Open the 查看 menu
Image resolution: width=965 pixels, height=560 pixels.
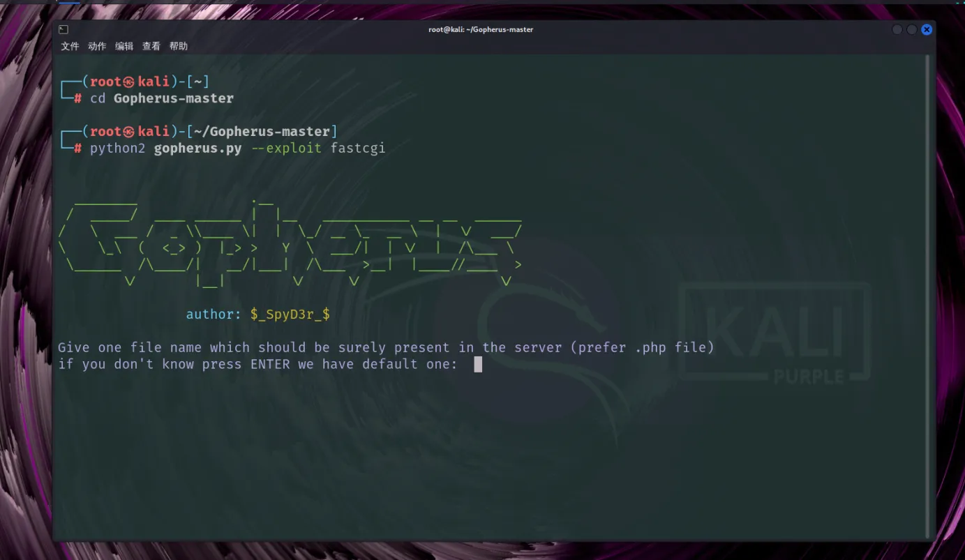151,46
